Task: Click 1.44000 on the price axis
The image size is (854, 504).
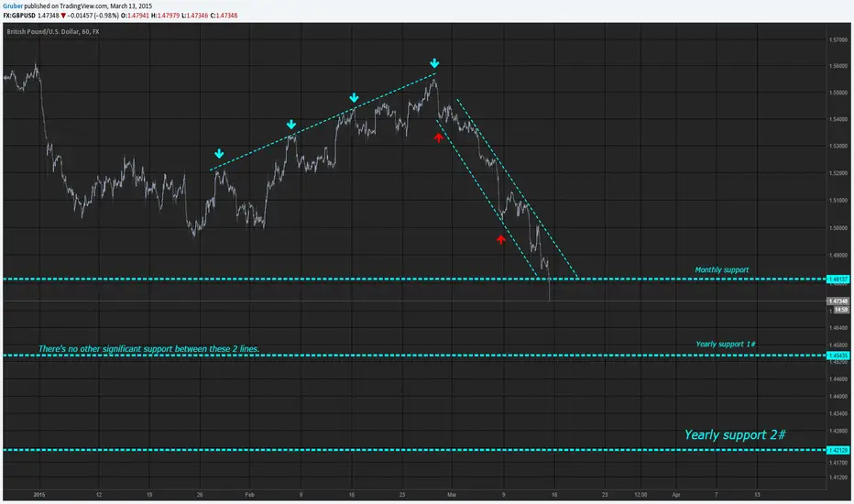Action: tap(838, 396)
